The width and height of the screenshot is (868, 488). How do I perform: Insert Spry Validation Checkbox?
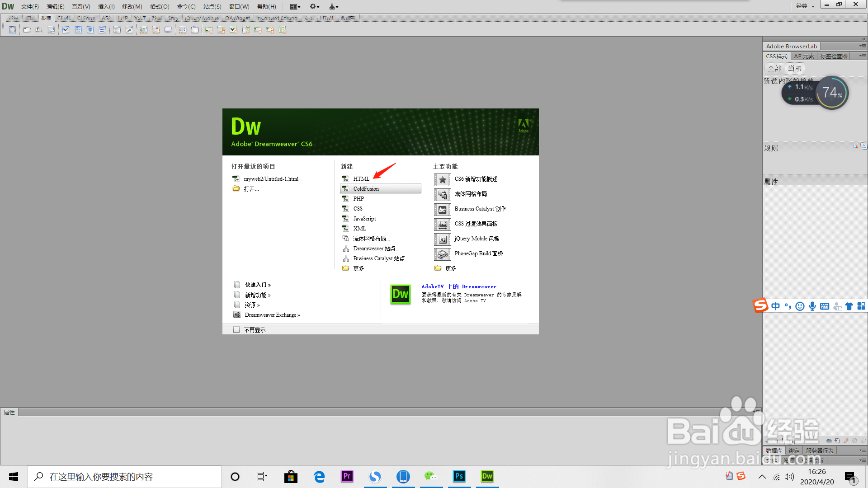pos(233,30)
